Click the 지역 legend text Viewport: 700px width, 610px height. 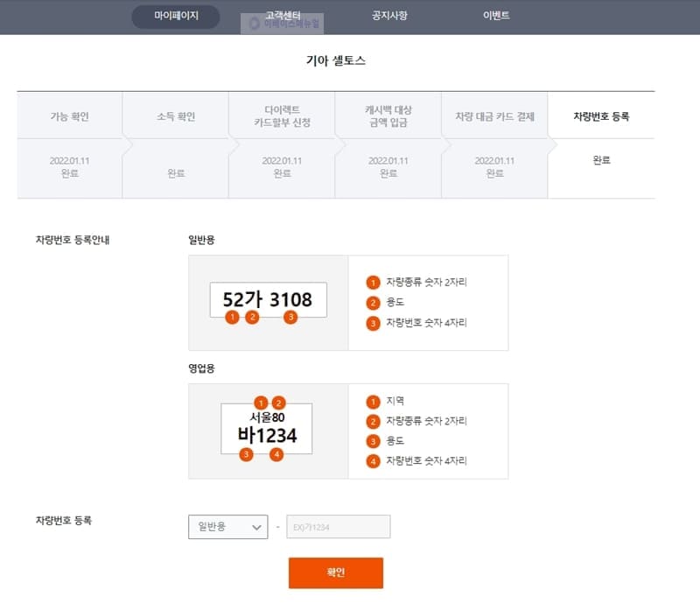coord(395,401)
